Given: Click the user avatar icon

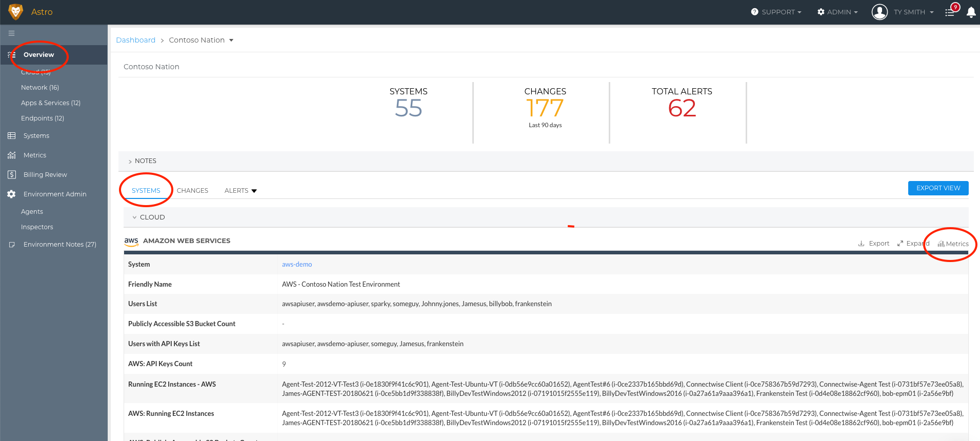Looking at the screenshot, I should 879,12.
